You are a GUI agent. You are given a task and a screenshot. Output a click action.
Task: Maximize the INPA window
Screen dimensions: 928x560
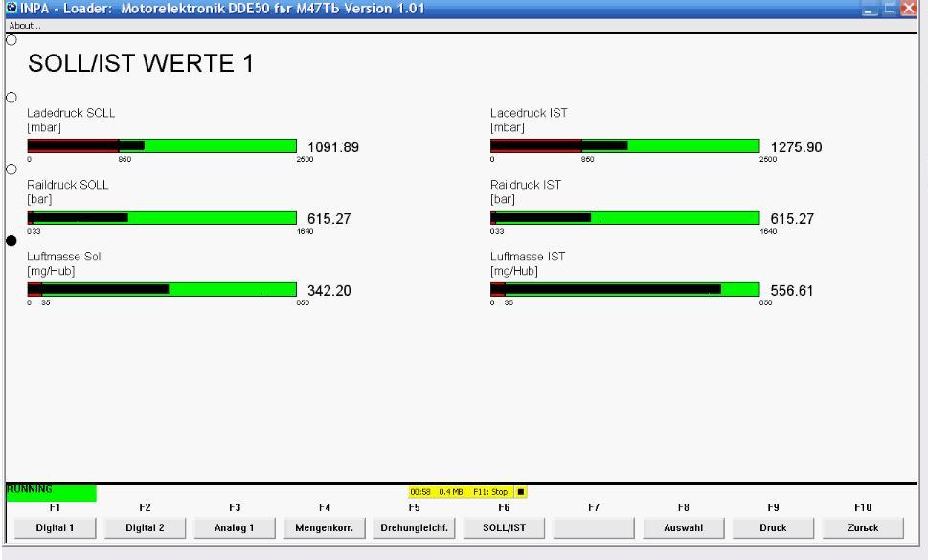coord(889,9)
